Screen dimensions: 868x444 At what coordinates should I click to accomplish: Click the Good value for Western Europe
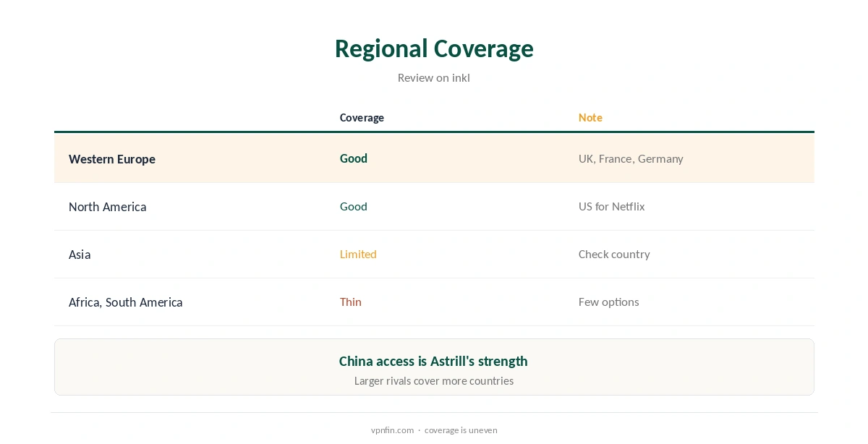tap(354, 158)
